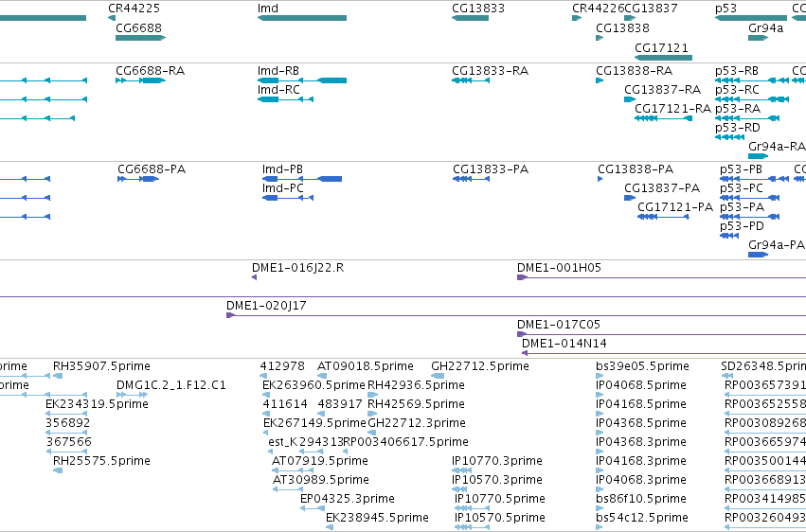Select the p53-RA transcript
This screenshot has height=532, width=806.
pos(747,118)
